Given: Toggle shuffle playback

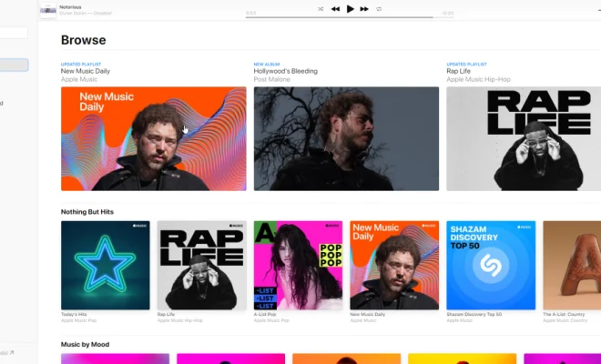Looking at the screenshot, I should tap(321, 9).
